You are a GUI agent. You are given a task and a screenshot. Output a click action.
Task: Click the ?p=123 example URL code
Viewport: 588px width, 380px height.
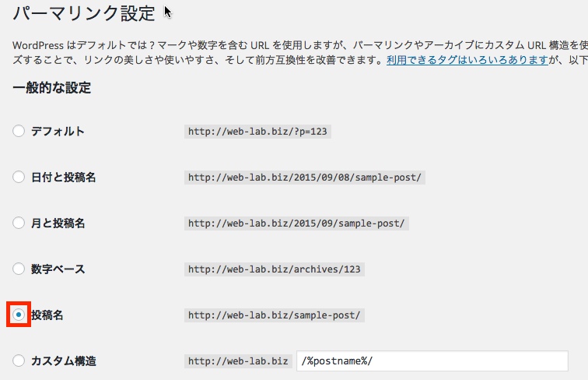pos(257,132)
